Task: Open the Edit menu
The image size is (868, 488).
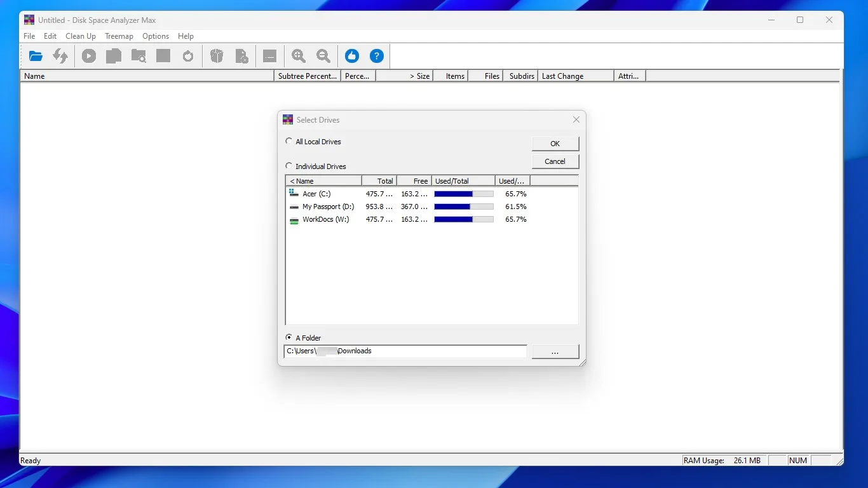Action: click(50, 36)
